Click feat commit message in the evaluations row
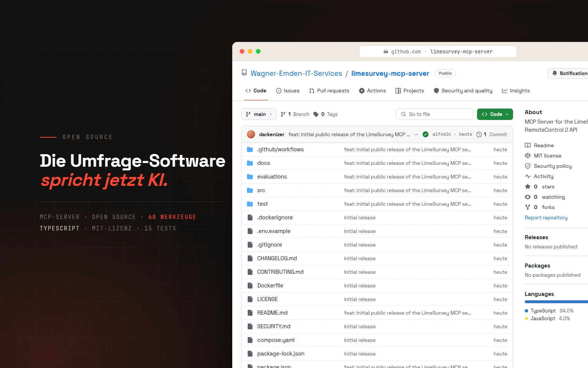The width and height of the screenshot is (588, 368). pos(408,177)
